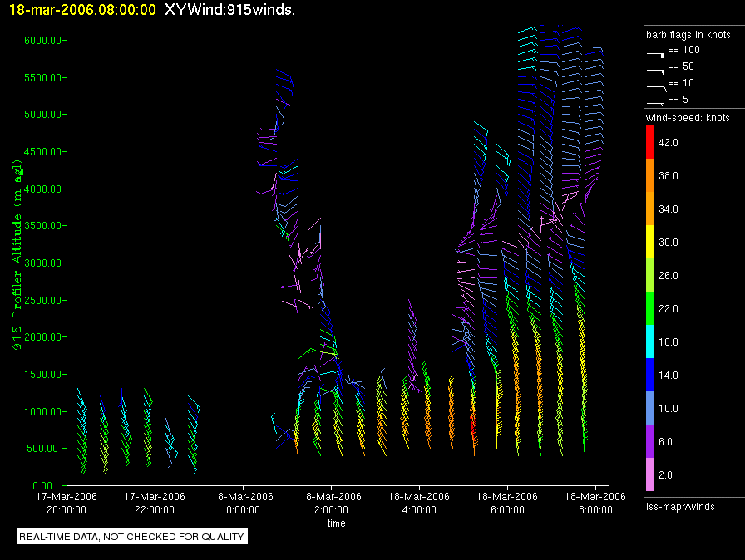Click the 'XYWind:915winds.' plot title

pyautogui.click(x=240, y=10)
